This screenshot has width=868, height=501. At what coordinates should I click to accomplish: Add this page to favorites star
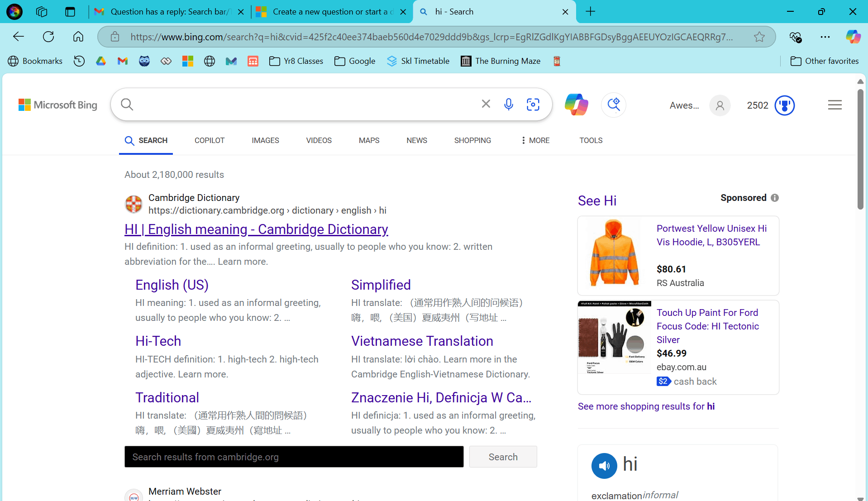[x=759, y=37]
